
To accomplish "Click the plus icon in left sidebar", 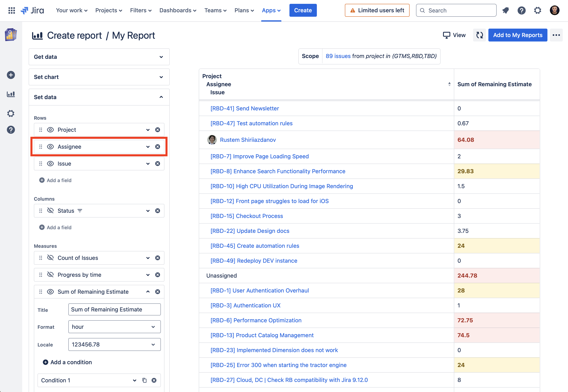I will click(x=11, y=75).
